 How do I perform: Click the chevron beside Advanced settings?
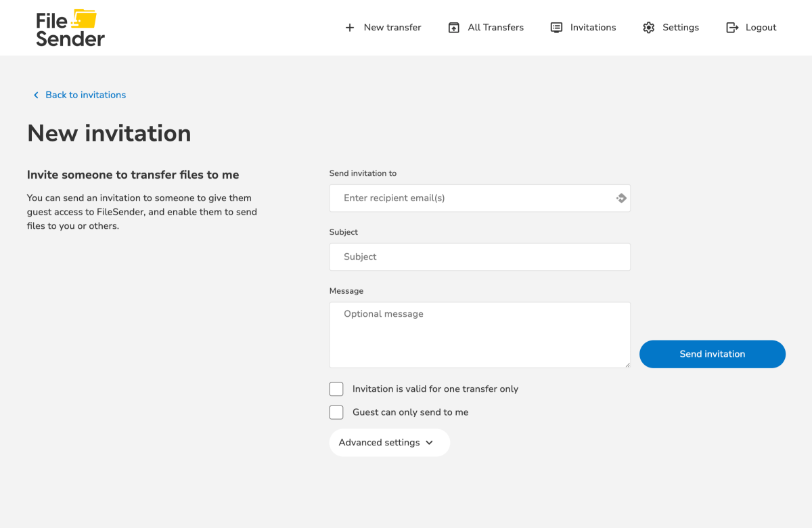tap(429, 443)
